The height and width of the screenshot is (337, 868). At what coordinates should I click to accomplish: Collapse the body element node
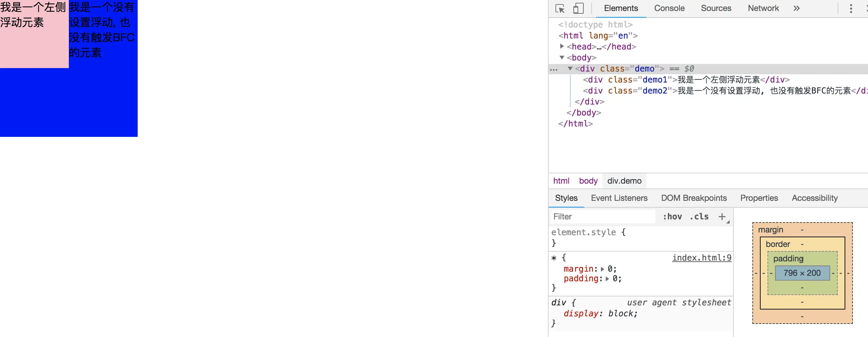point(562,57)
